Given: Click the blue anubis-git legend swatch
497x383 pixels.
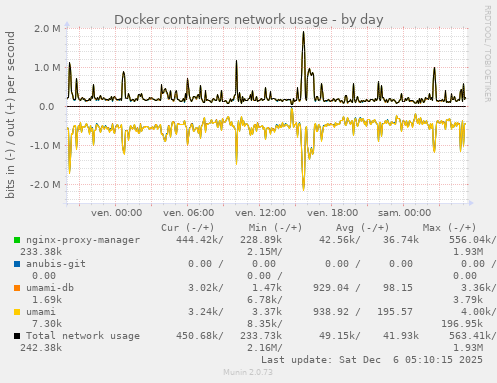Looking at the screenshot, I should click(17, 264).
